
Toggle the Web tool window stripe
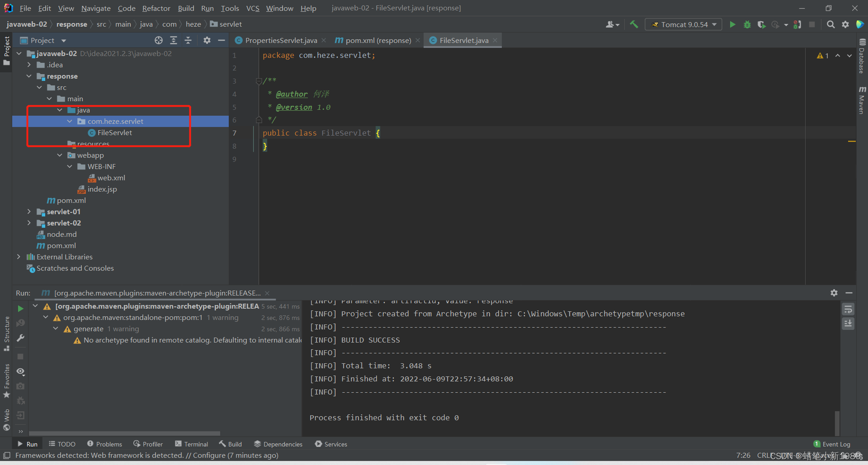pos(6,420)
